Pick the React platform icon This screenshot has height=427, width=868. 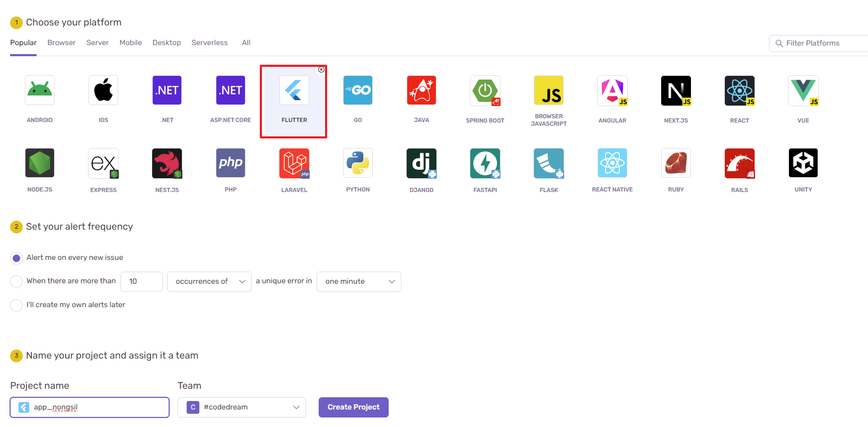[x=740, y=90]
